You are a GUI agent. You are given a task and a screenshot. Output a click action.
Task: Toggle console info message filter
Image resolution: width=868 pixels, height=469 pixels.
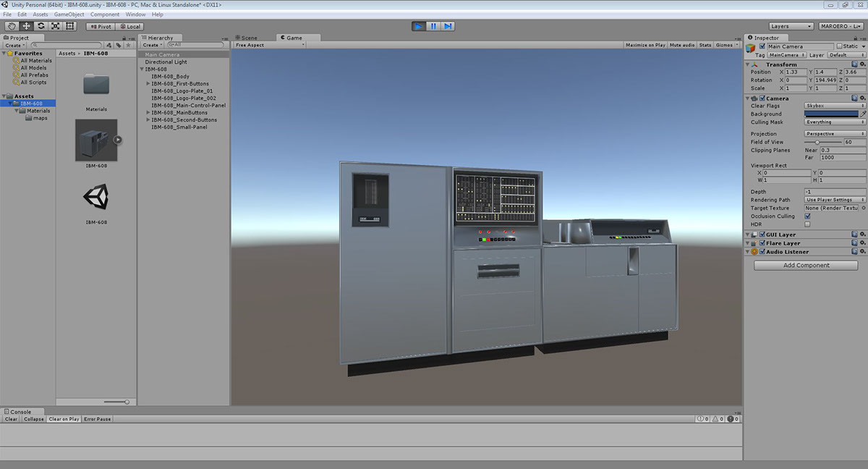click(702, 419)
